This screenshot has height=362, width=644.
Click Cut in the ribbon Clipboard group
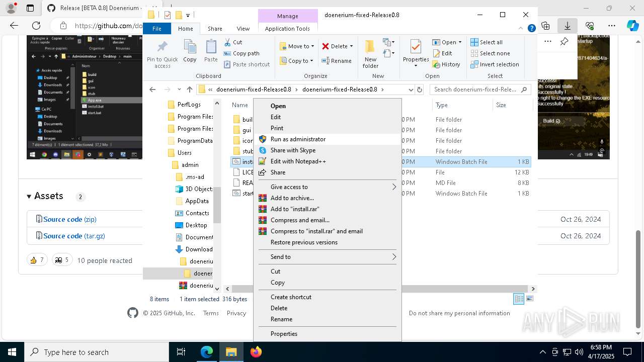233,42
